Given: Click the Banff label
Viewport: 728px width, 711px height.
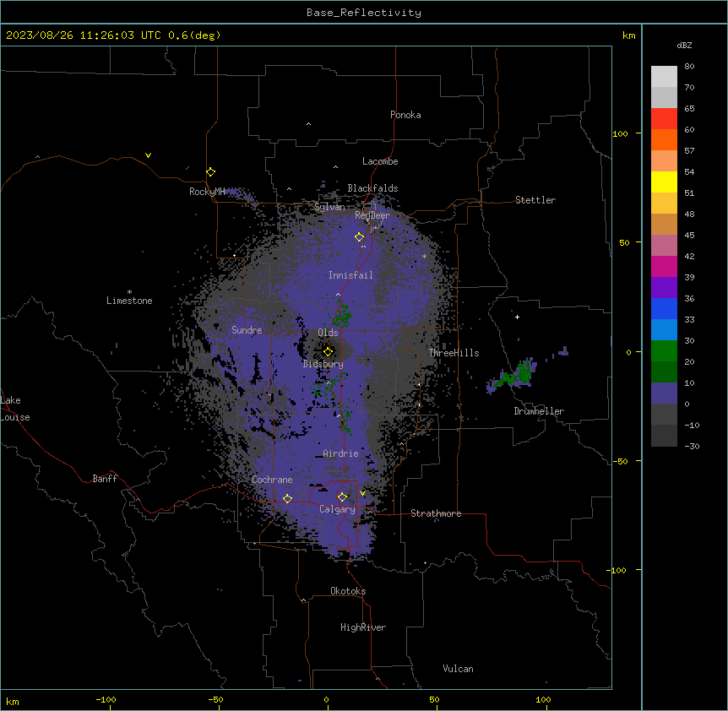Looking at the screenshot, I should point(105,479).
